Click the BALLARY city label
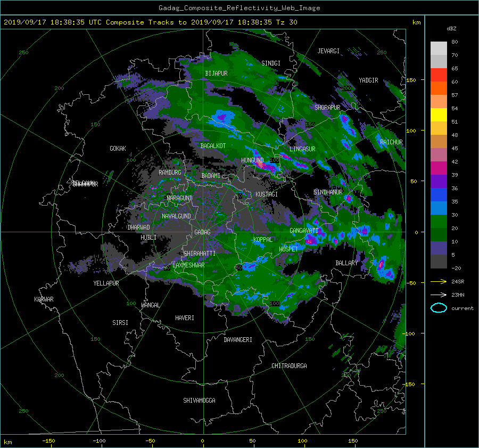Image resolution: width=479 pixels, height=448 pixels. pos(346,263)
